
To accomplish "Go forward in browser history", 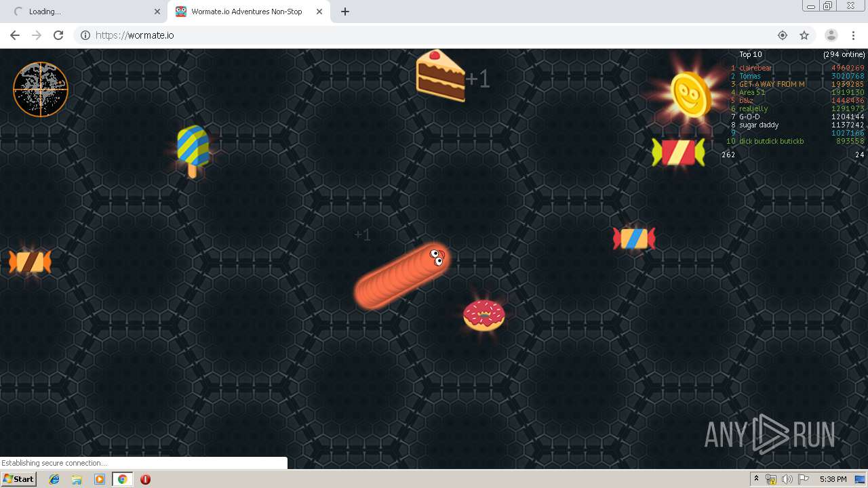I will point(37,35).
